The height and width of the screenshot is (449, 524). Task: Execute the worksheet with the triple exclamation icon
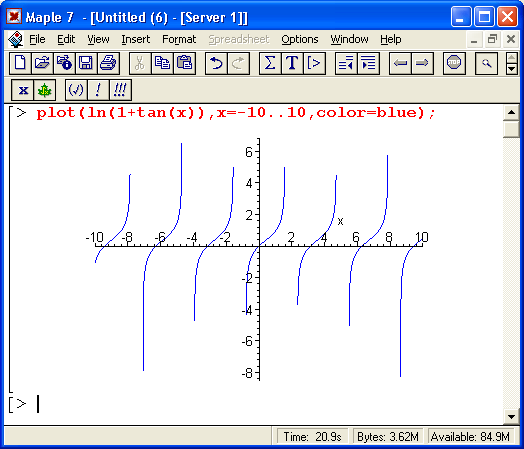coord(120,90)
